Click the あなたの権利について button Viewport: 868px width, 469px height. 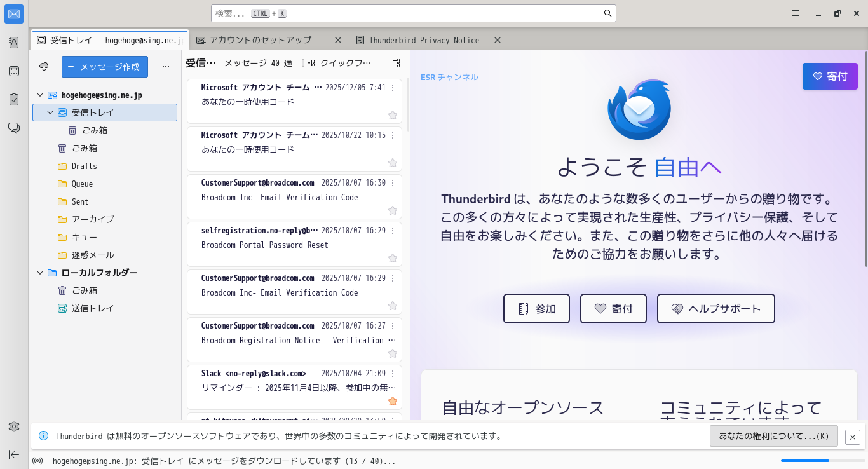coord(774,437)
